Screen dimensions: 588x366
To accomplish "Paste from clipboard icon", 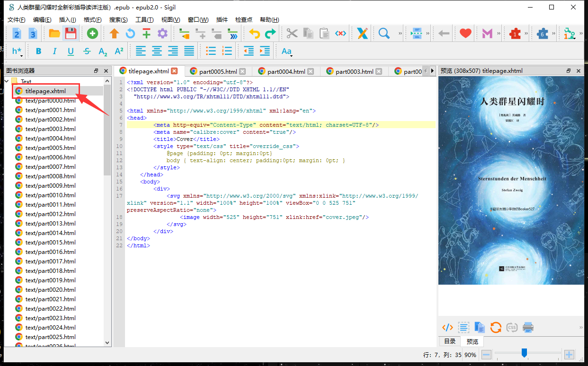I will click(324, 34).
